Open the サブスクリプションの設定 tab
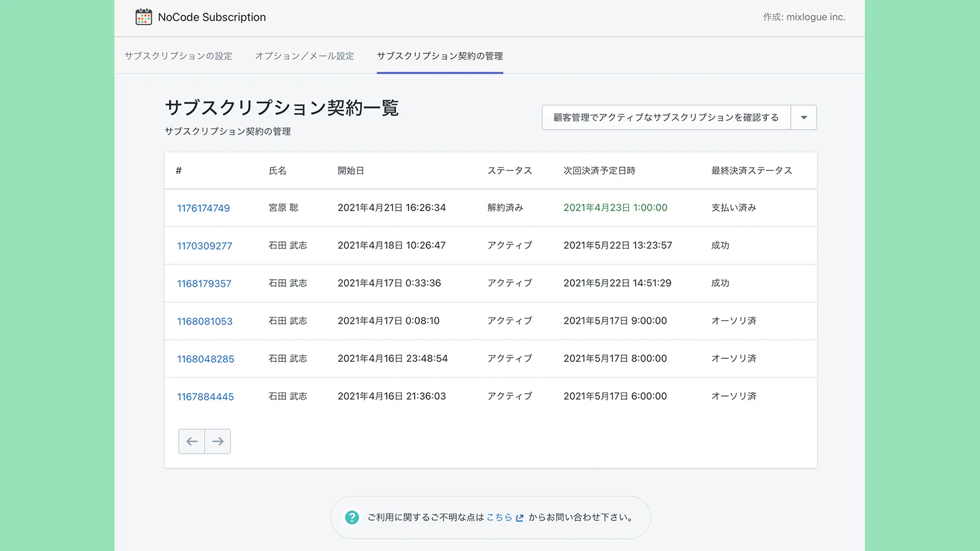 pos(179,56)
